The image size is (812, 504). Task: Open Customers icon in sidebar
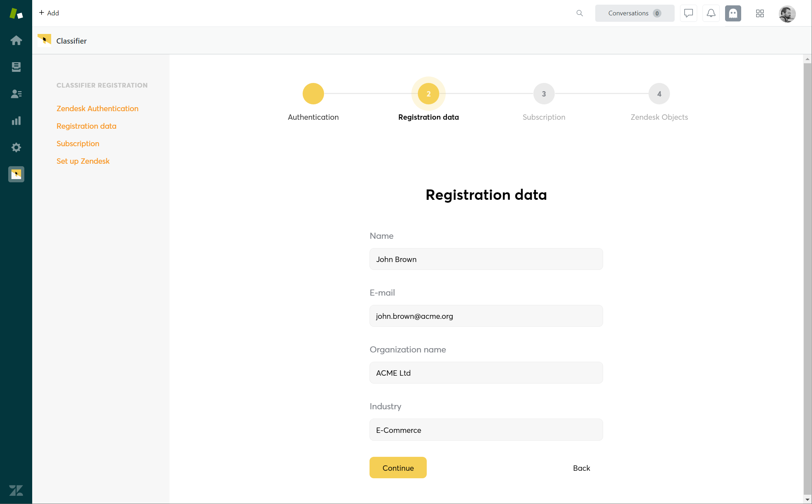click(16, 94)
